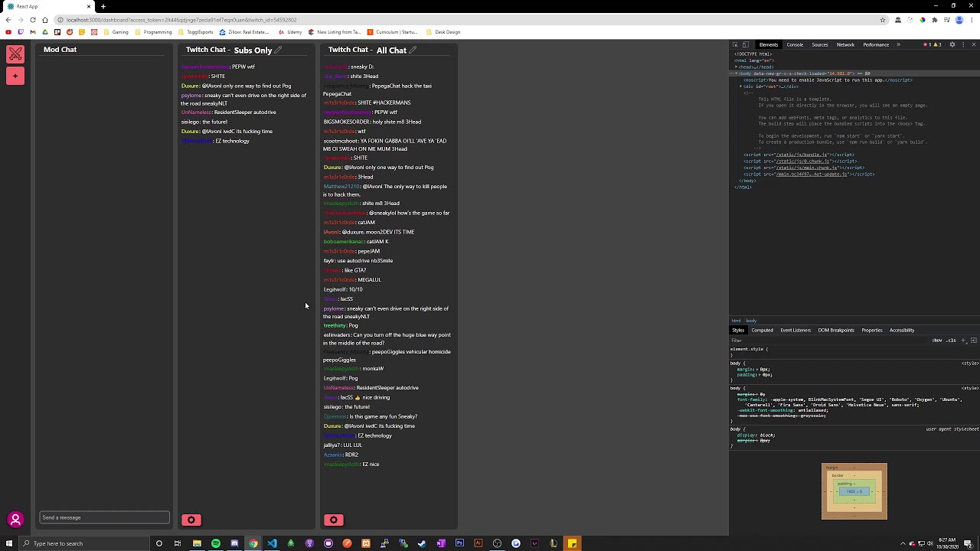Click the crossed swords logo button
Image resolution: width=980 pixels, height=551 pixels.
click(x=15, y=54)
